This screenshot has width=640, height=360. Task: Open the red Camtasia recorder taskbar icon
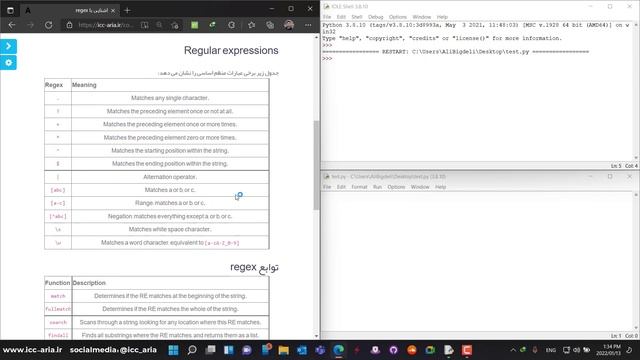(x=467, y=350)
